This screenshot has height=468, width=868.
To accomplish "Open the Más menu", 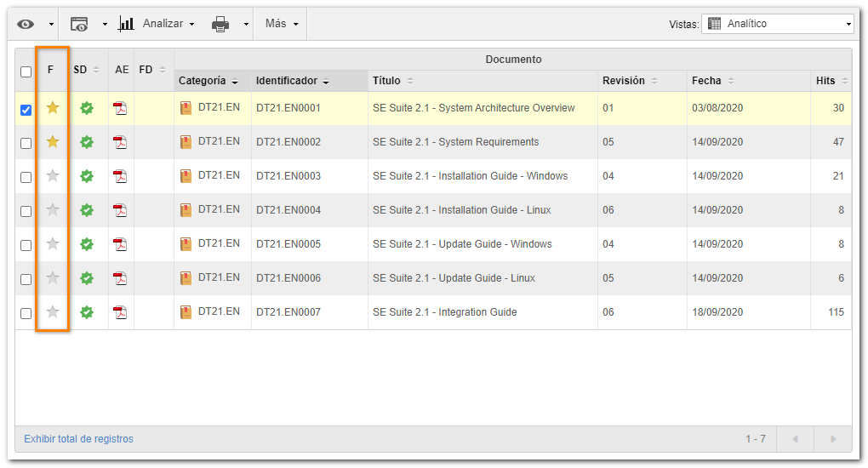I will 281,24.
